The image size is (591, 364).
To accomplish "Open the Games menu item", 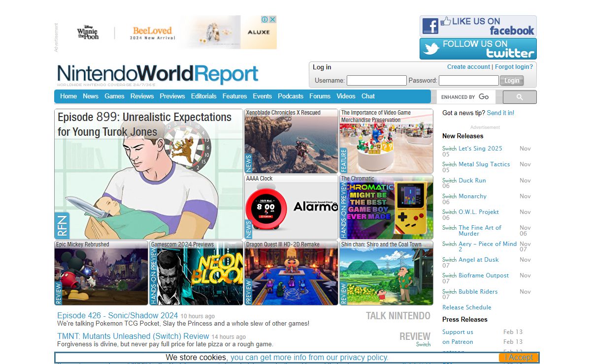I will coord(114,96).
